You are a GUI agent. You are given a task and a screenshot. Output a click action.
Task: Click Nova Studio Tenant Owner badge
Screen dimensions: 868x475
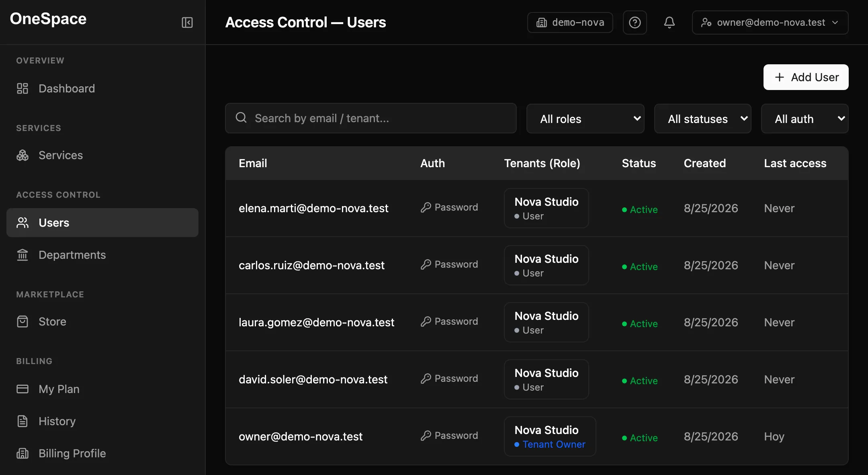point(550,436)
